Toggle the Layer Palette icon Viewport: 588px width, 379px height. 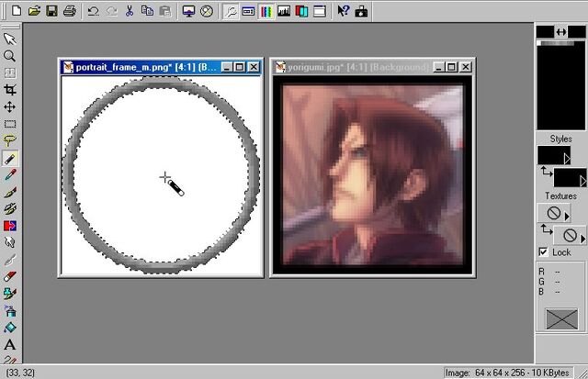(x=301, y=11)
